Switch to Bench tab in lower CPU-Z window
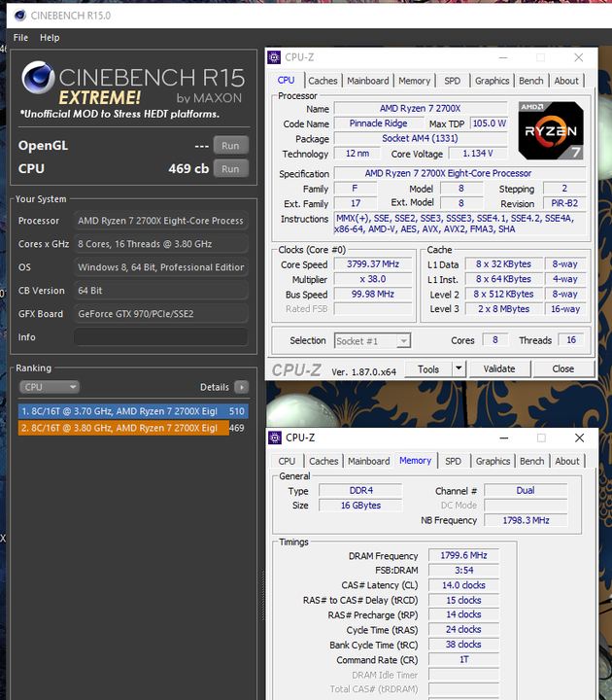 531,461
